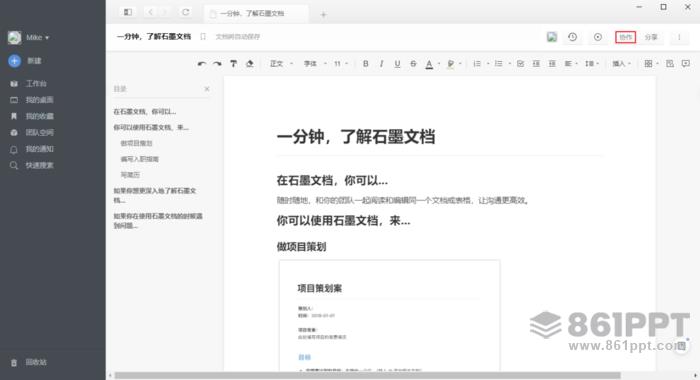Bookmark the document with the star icon
The image size is (700, 380).
(203, 37)
